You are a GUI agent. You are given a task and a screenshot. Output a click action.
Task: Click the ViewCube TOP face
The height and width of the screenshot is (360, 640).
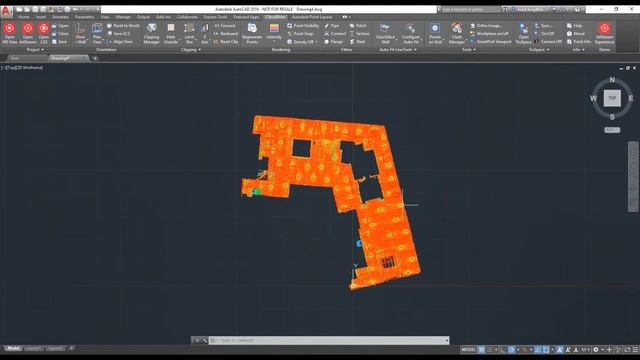[x=612, y=98]
